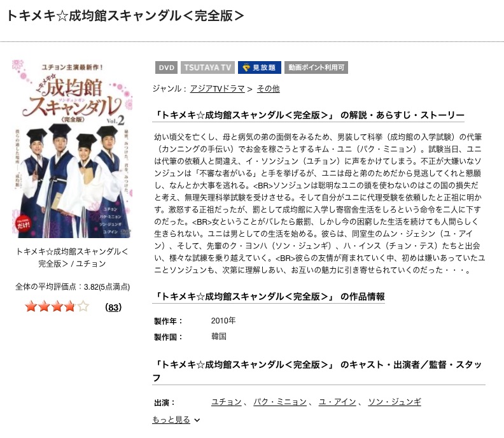Click the DVD badge
The image size is (504, 438).
pyautogui.click(x=166, y=67)
